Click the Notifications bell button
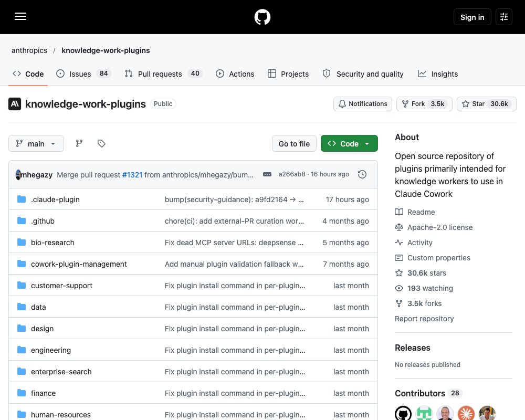 click(x=363, y=104)
